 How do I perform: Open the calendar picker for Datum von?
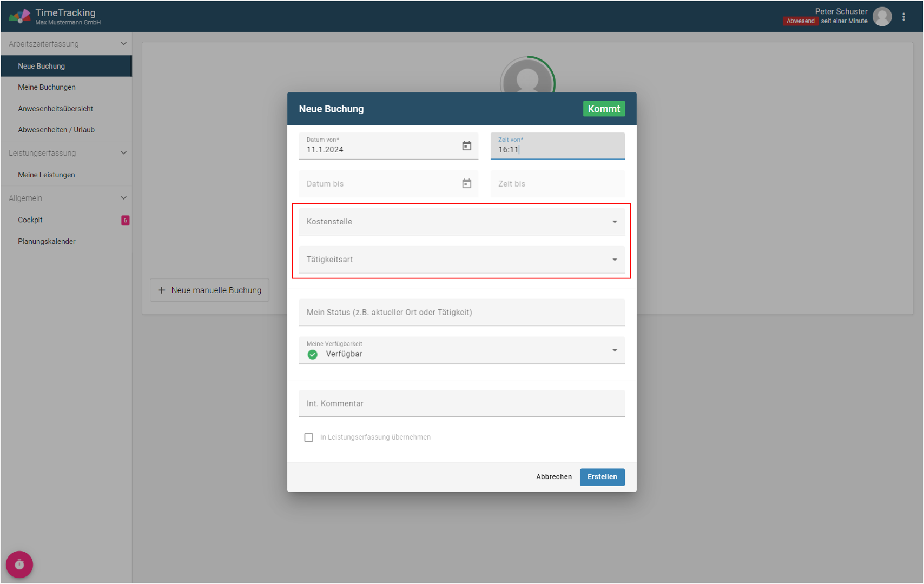466,146
